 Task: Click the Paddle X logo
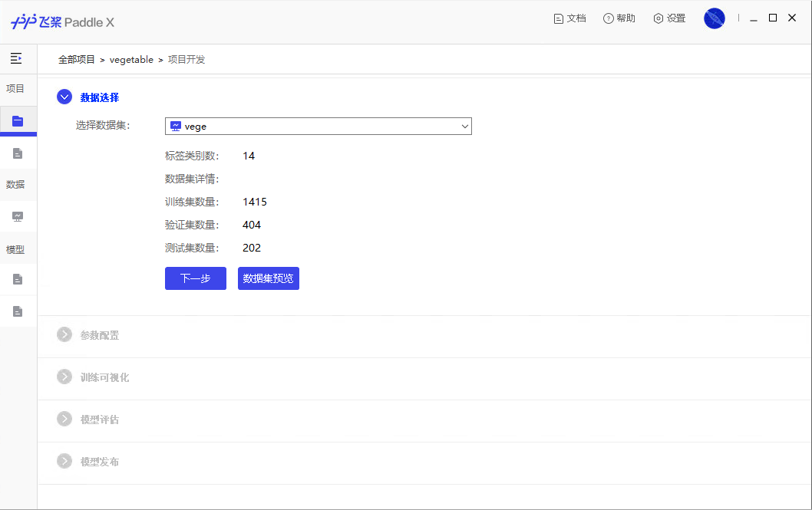point(63,22)
